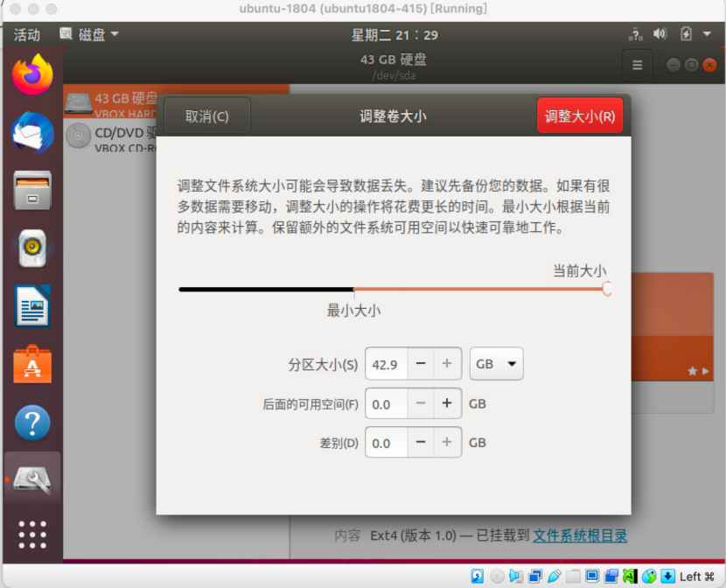Cancel with the 取消(C) button

coord(207,115)
